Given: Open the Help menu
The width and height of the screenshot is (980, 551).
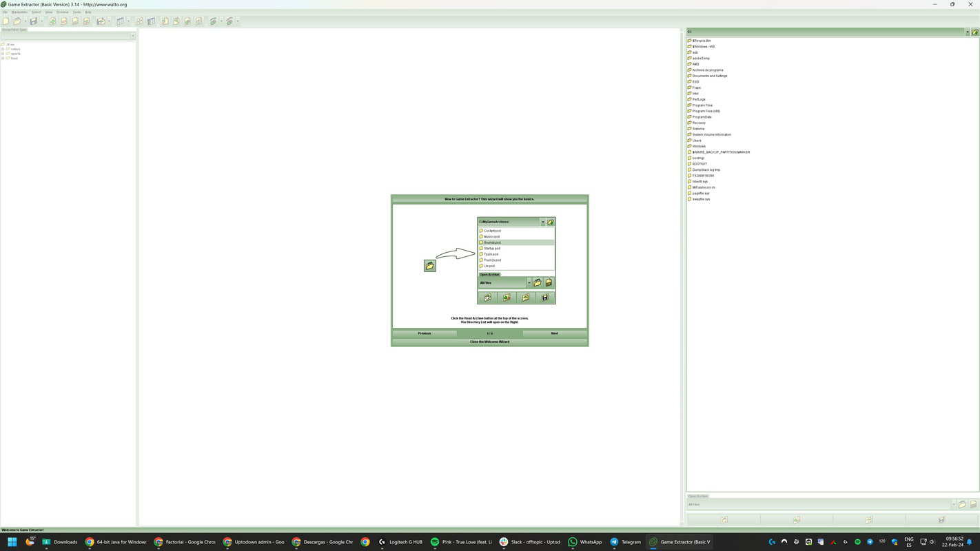Looking at the screenshot, I should [88, 12].
